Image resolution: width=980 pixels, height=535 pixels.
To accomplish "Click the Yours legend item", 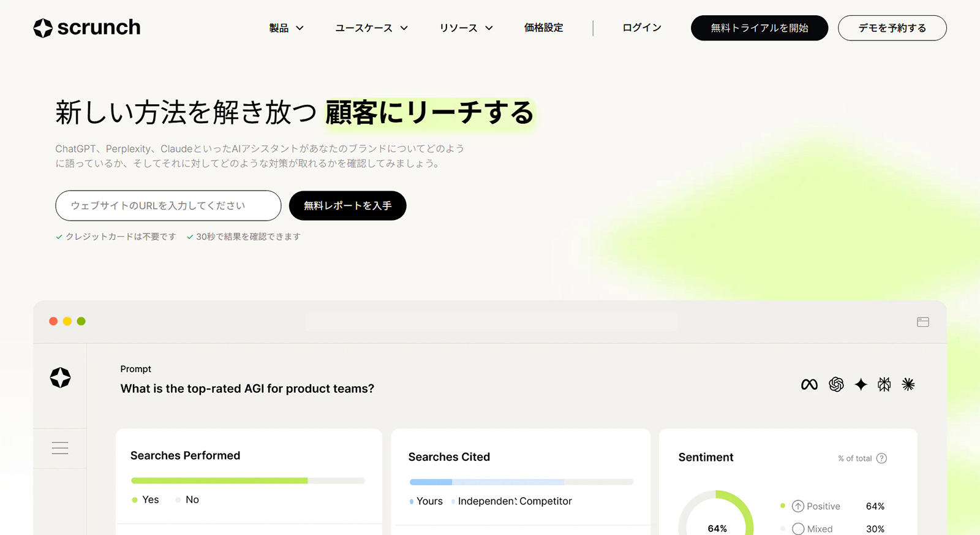I will pos(426,501).
